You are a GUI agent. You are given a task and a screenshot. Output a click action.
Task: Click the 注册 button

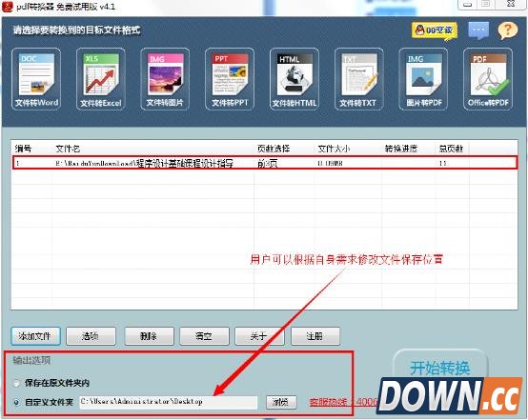click(x=315, y=336)
